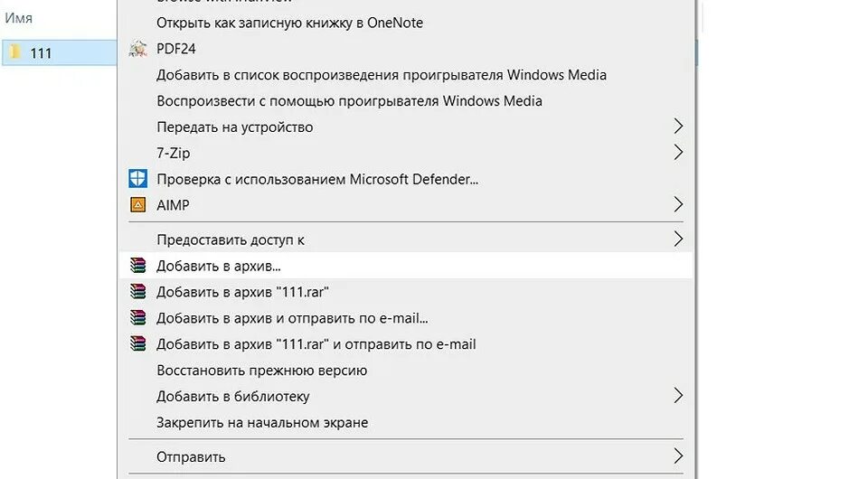The width and height of the screenshot is (868, 479).
Task: Open the "Добавить в библиотеку" submenu arrow
Action: pos(678,396)
